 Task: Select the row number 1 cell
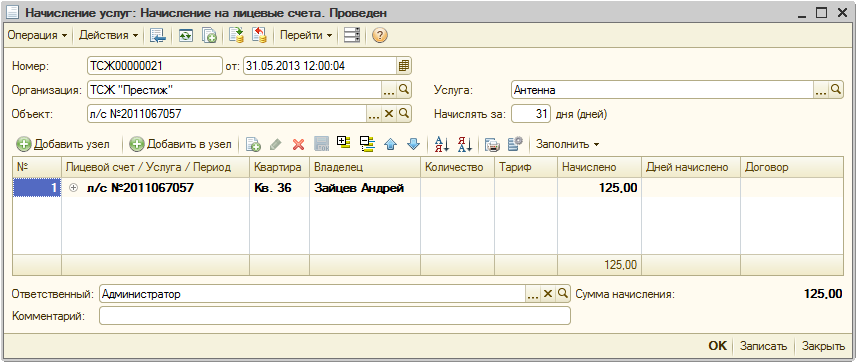37,188
